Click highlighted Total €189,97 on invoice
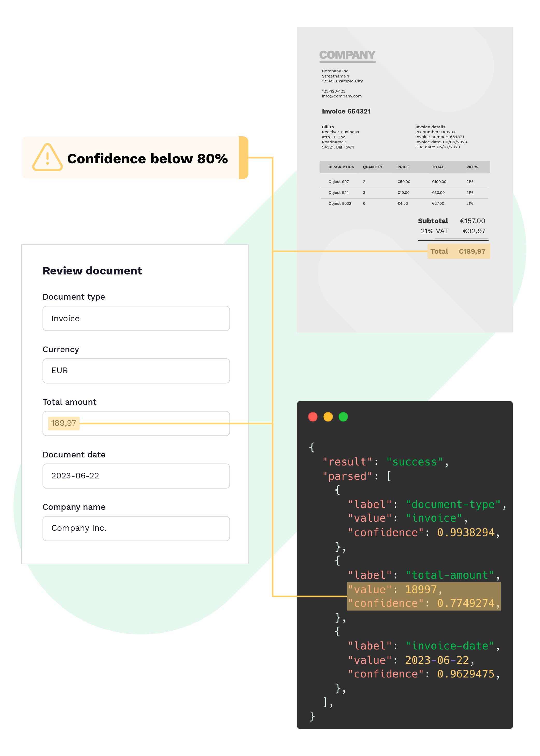 [x=458, y=251]
